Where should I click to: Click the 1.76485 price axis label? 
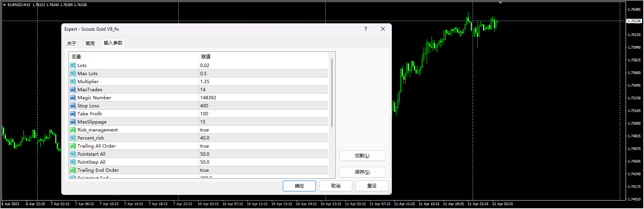(634, 9)
